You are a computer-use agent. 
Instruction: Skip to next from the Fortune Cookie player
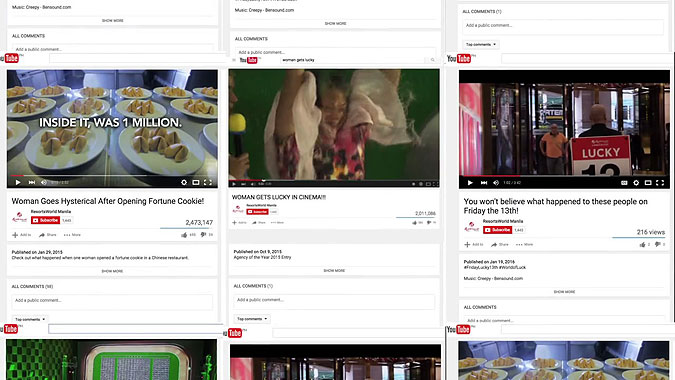[x=31, y=182]
